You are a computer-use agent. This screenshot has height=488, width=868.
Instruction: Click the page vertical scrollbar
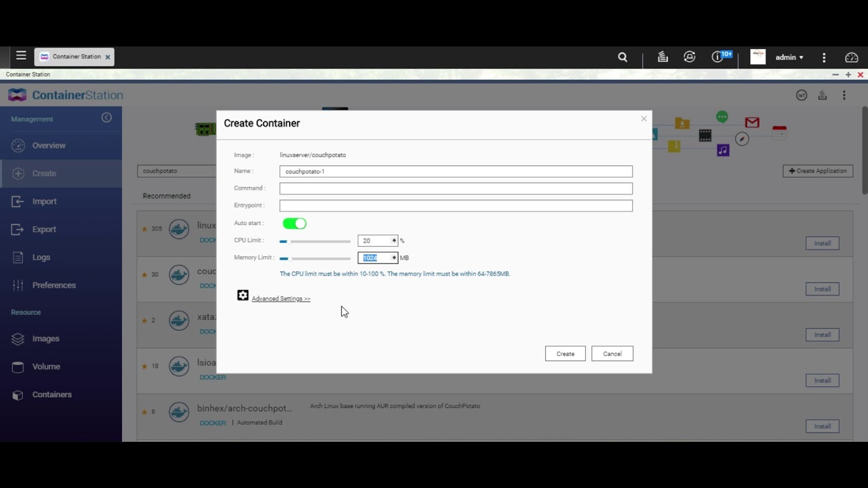(865, 149)
